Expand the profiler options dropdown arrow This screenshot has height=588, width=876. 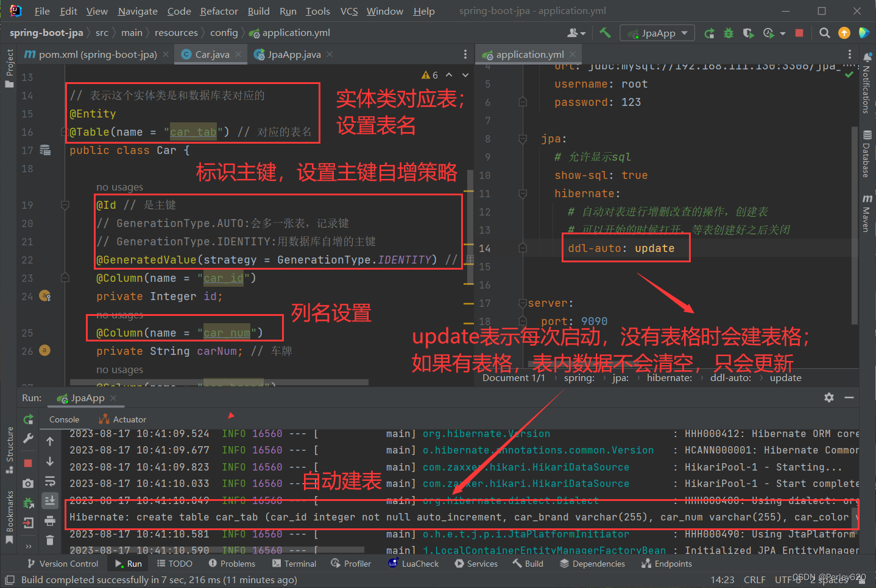coord(783,33)
